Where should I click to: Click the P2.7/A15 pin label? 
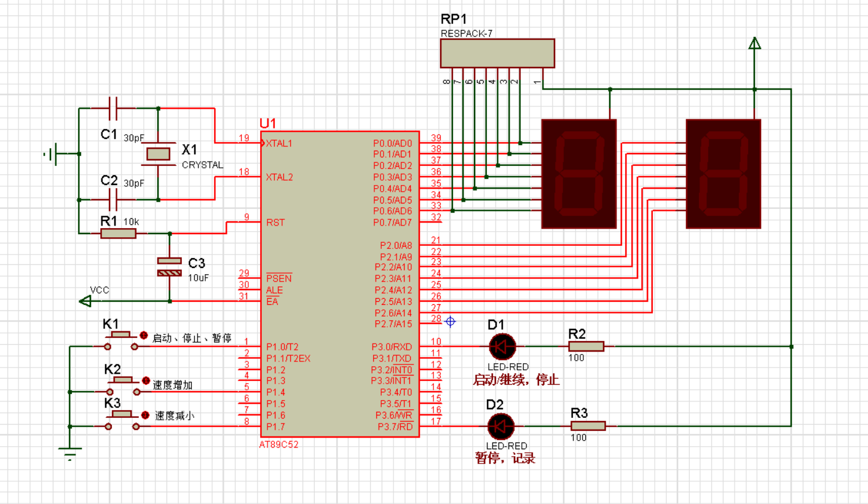(x=394, y=324)
